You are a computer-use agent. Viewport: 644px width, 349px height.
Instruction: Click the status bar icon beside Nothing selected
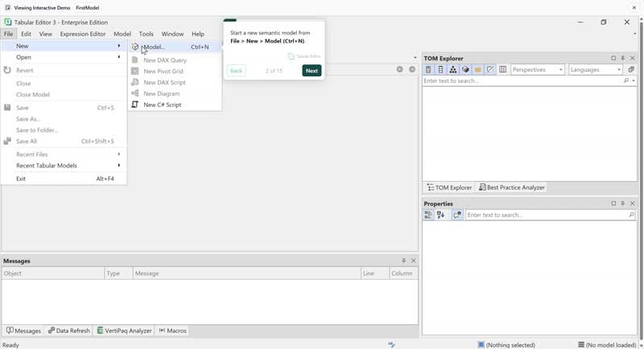coord(481,344)
